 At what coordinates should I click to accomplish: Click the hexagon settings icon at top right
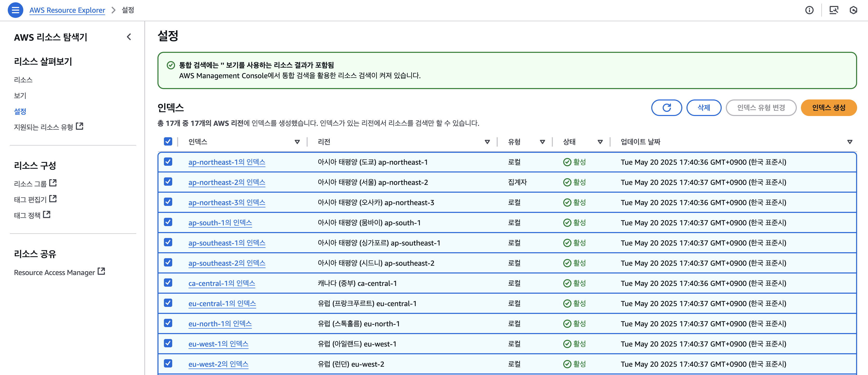tap(853, 10)
